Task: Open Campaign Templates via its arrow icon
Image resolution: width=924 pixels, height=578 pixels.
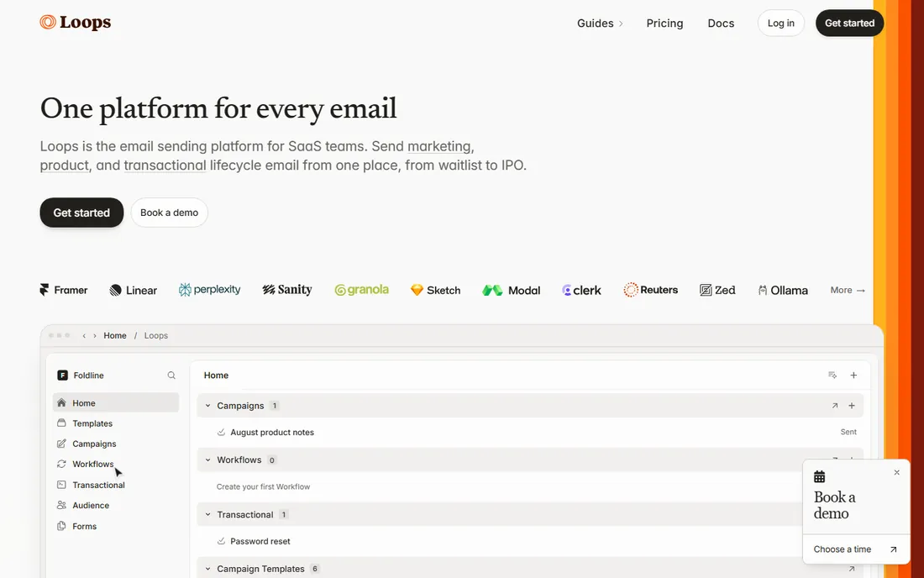Action: click(852, 569)
